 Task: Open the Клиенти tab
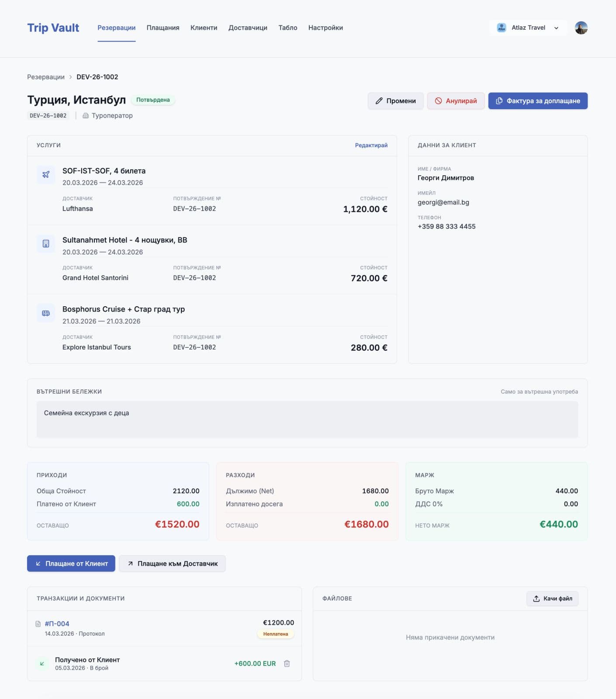204,28
